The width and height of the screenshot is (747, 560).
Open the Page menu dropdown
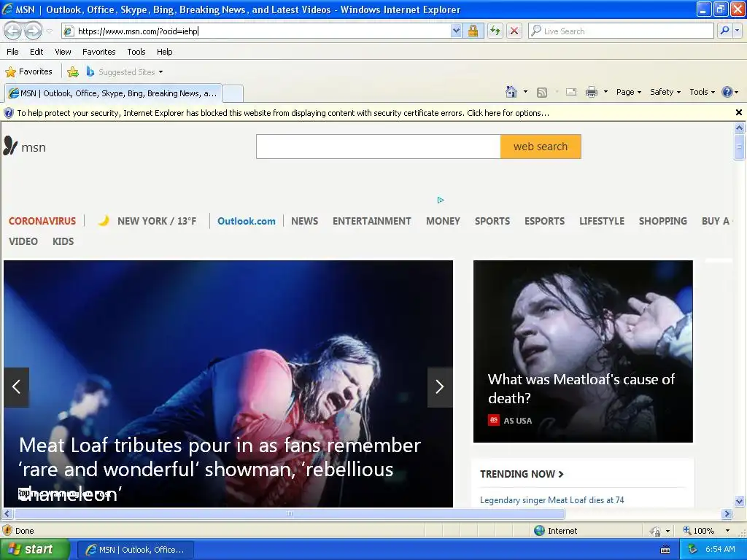tap(628, 92)
